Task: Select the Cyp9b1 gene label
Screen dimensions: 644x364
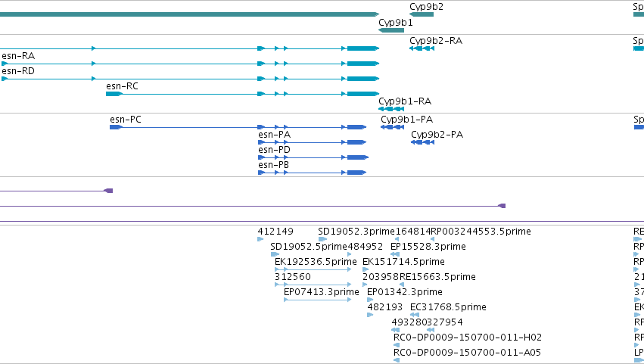Action: tap(396, 23)
